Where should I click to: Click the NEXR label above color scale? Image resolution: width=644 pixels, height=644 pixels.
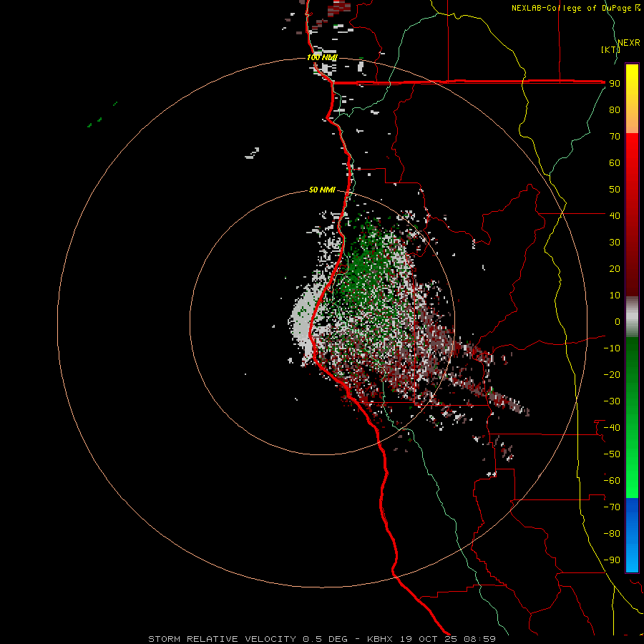point(629,43)
